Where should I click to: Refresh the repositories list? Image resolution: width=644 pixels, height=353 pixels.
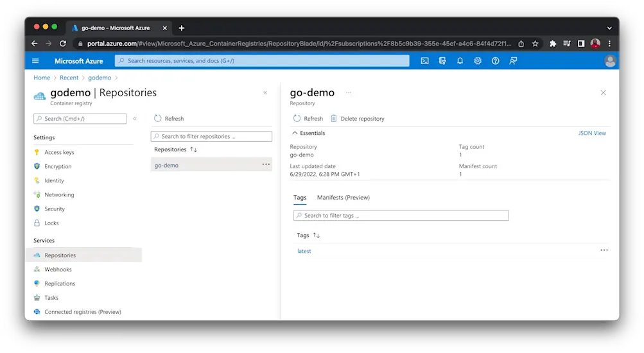pyautogui.click(x=169, y=119)
